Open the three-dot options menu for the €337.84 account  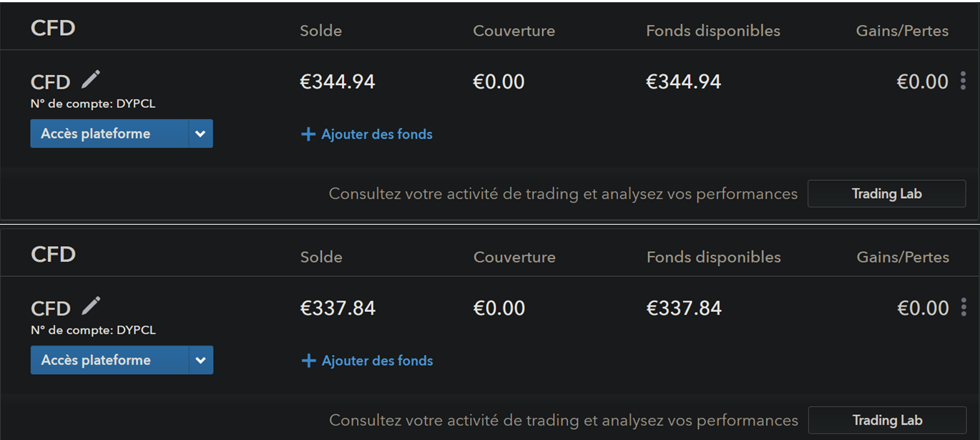[x=964, y=308]
